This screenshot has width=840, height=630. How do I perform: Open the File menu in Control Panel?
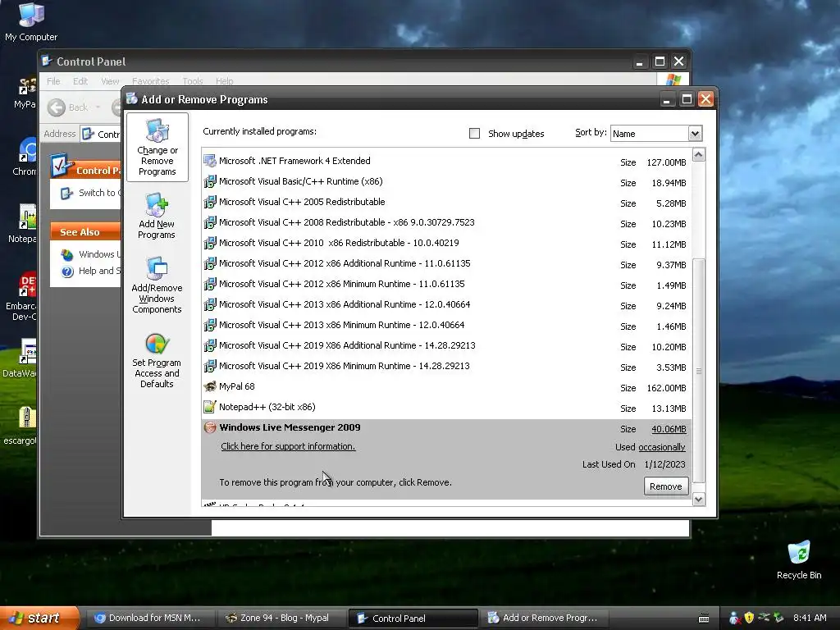click(x=53, y=81)
